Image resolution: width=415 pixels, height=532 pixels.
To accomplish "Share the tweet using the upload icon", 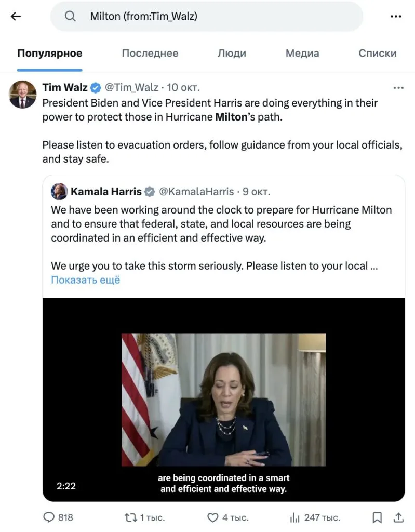I will [x=398, y=517].
